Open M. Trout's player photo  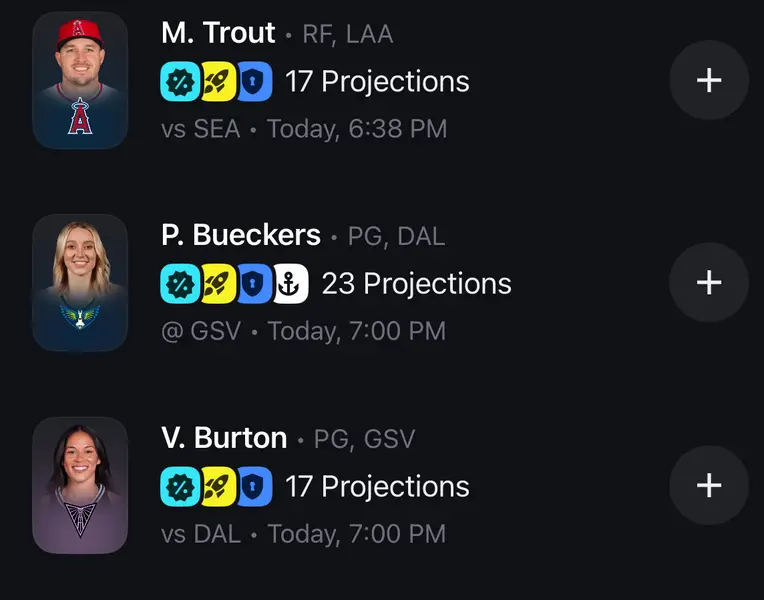coord(80,81)
